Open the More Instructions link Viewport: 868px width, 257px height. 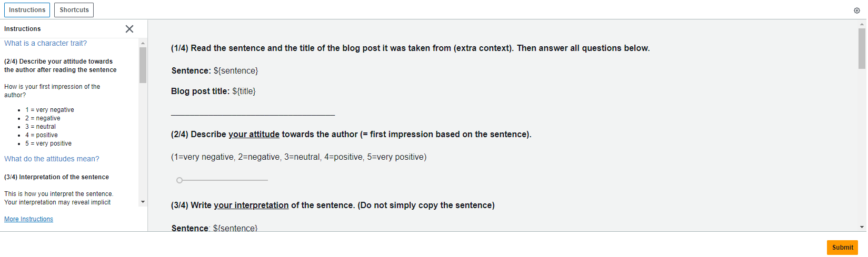coord(28,219)
